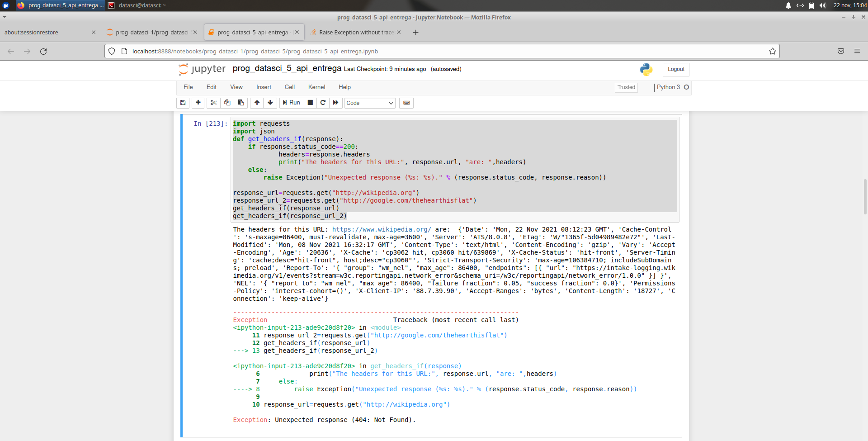The height and width of the screenshot is (441, 868).
Task: Open the Insert menu
Action: click(x=264, y=87)
